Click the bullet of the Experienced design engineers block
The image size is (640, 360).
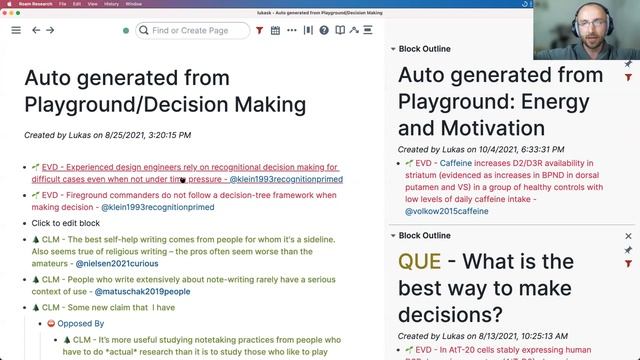(25, 167)
